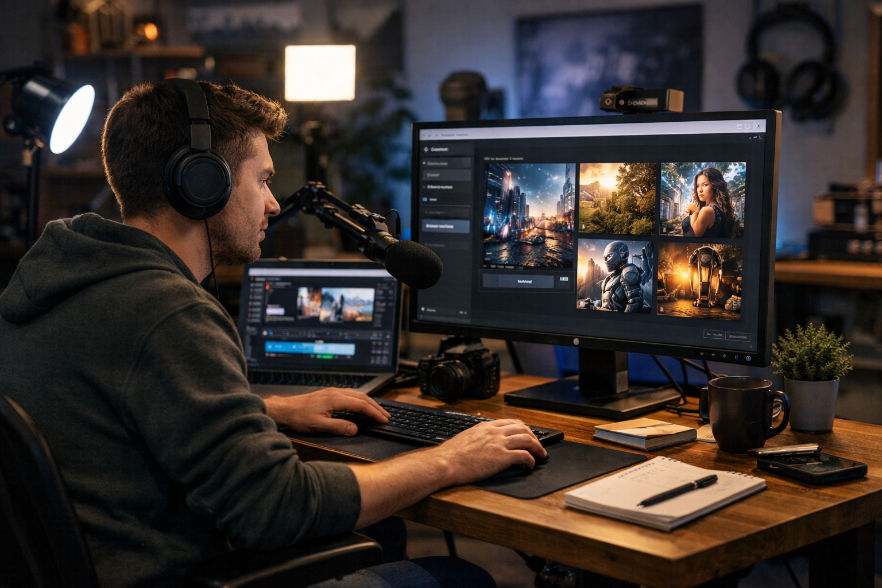Viewport: 882px width, 588px height.
Task: Click the tiny icon on the forest thumbnail corner
Action: (583, 227)
